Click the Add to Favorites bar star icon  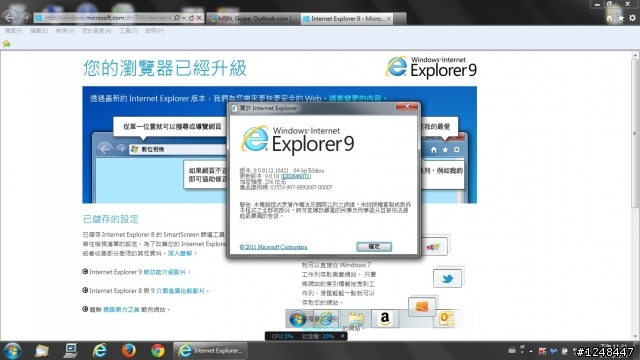(7, 44)
